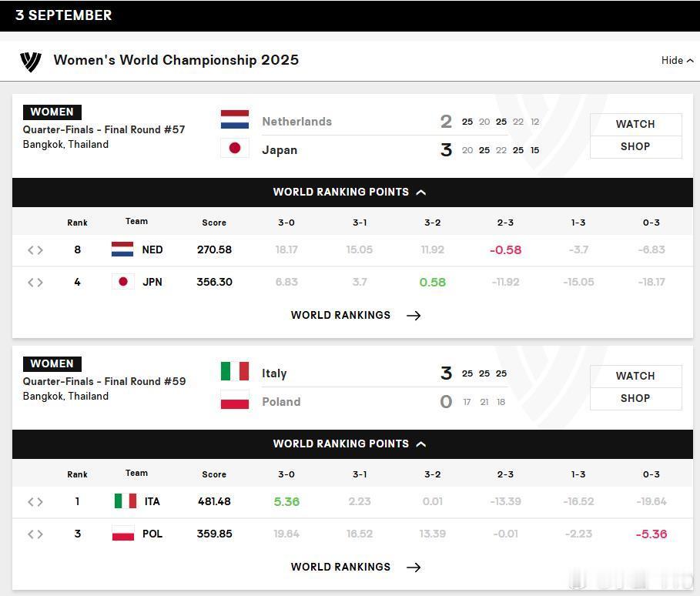700x596 pixels.
Task: Open WATCH for the Netherlands vs Japan match
Action: point(636,124)
